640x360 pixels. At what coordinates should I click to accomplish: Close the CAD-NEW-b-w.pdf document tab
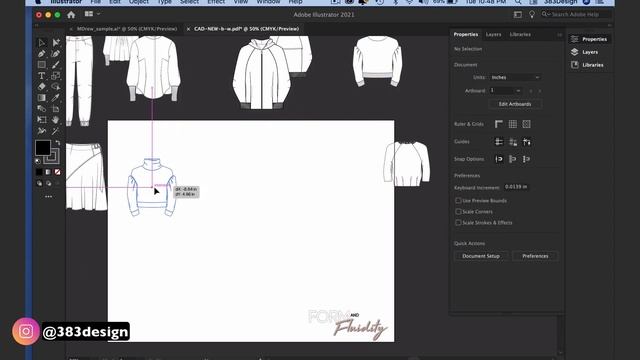[x=188, y=29]
